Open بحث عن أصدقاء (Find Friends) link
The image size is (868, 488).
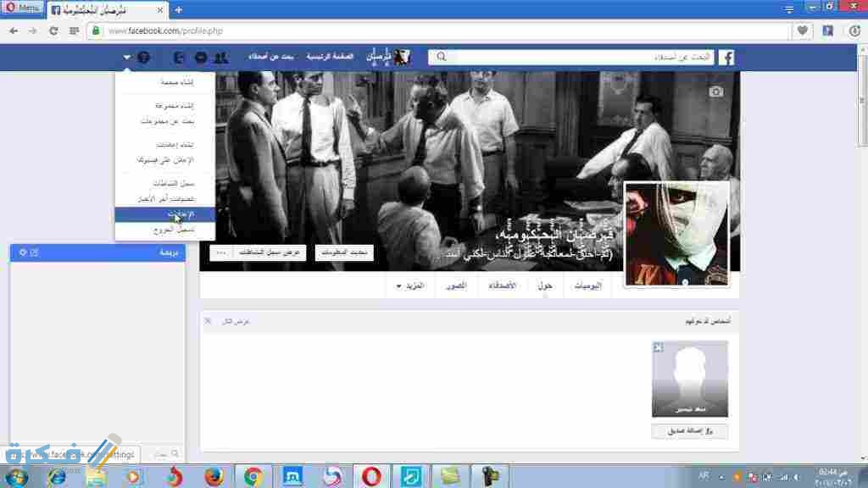270,57
